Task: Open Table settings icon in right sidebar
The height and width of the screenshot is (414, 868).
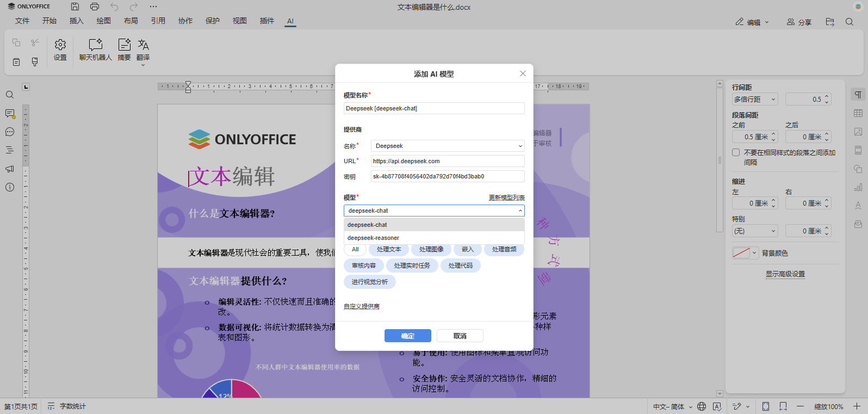Action: (x=858, y=113)
